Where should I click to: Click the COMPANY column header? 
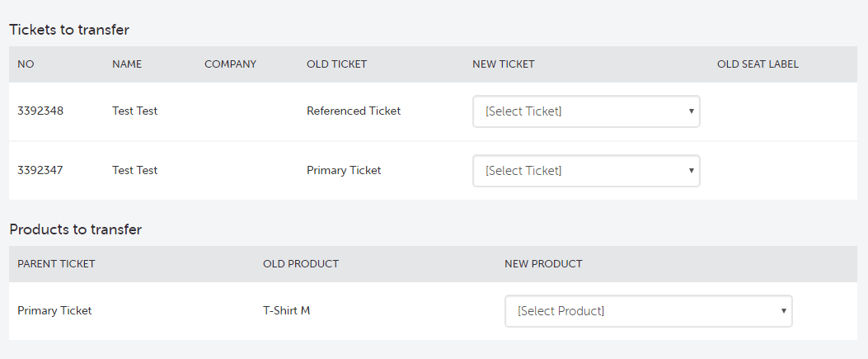tap(230, 64)
